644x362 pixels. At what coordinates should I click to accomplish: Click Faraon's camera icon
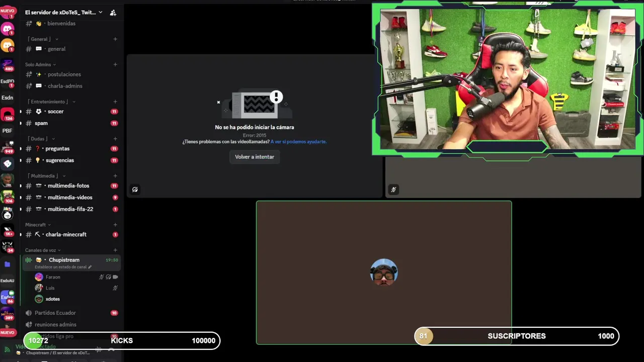[115, 277]
